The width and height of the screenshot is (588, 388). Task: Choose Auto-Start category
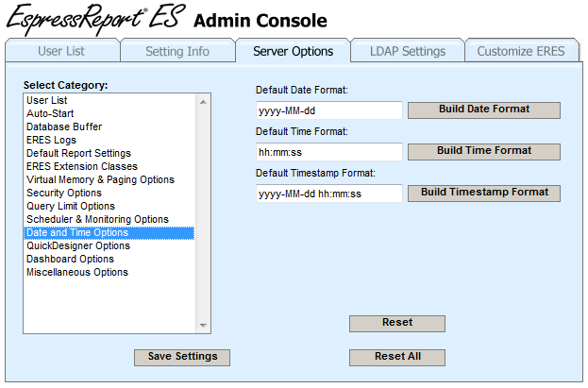click(109, 113)
